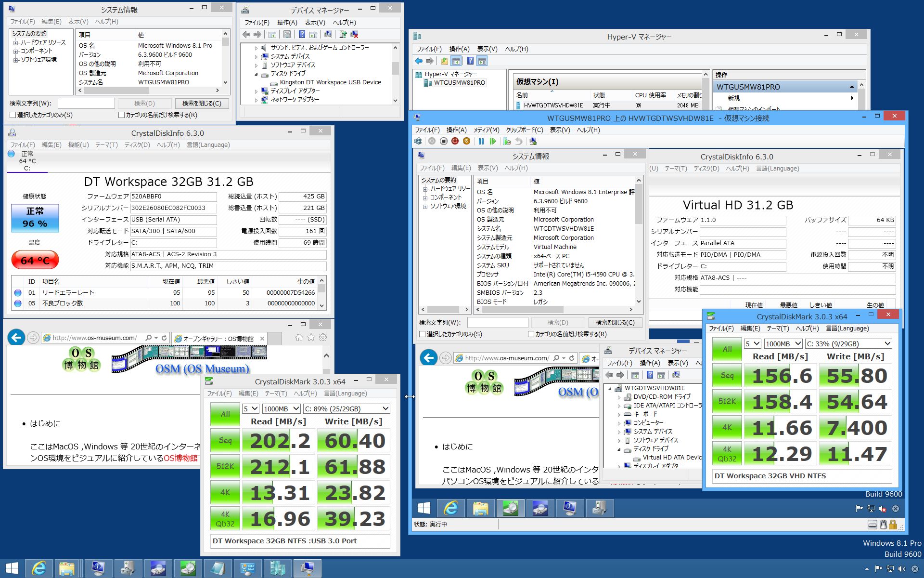Toggle 選択したカテゴリのみ checkbox in host System Information
The height and width of the screenshot is (578, 924).
point(13,115)
